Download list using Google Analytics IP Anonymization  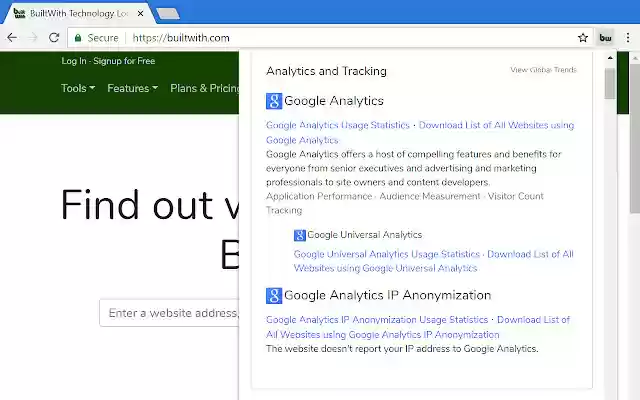point(533,320)
